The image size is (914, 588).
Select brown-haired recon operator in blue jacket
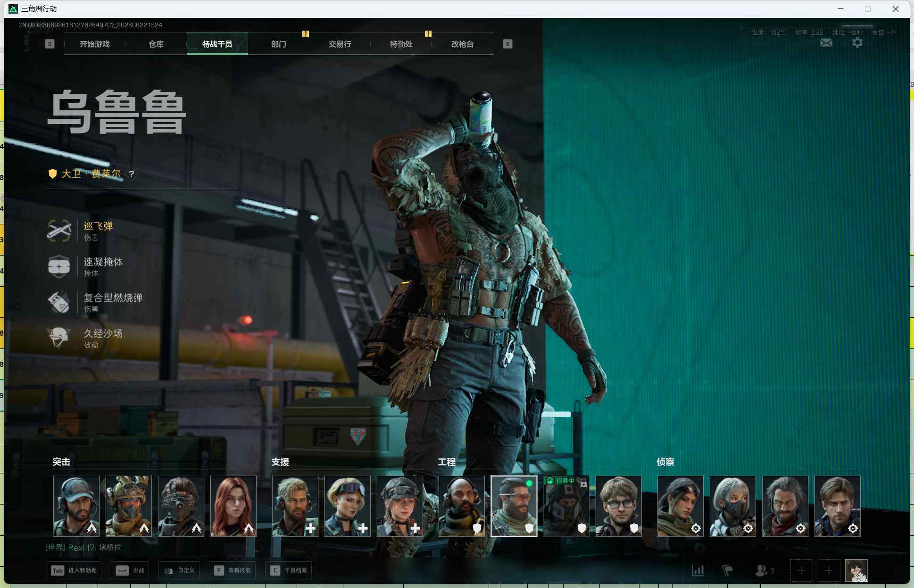tap(838, 506)
